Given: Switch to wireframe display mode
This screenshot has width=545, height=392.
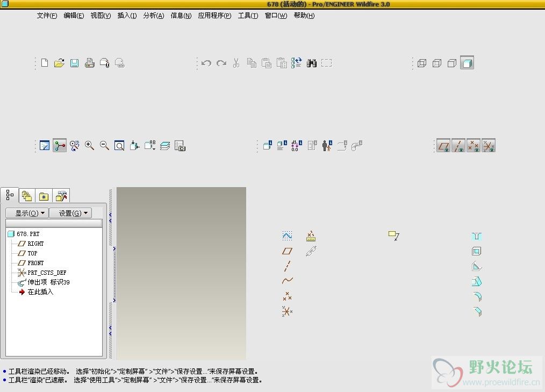Looking at the screenshot, I should click(x=421, y=63).
